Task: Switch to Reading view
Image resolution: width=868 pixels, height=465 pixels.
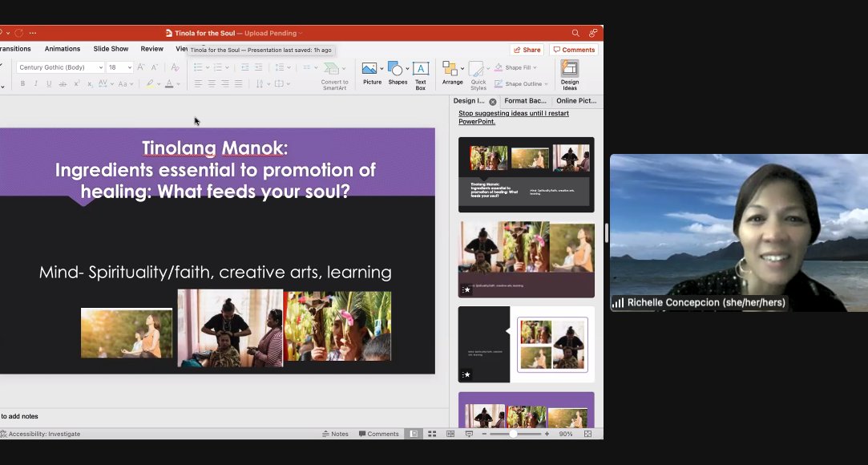Action: click(x=450, y=434)
